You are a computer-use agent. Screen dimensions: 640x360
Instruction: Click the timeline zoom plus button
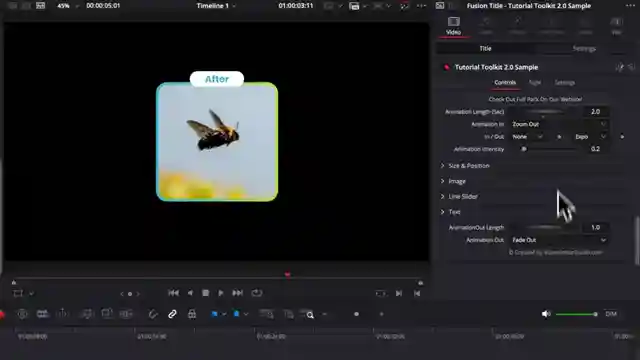tap(382, 314)
